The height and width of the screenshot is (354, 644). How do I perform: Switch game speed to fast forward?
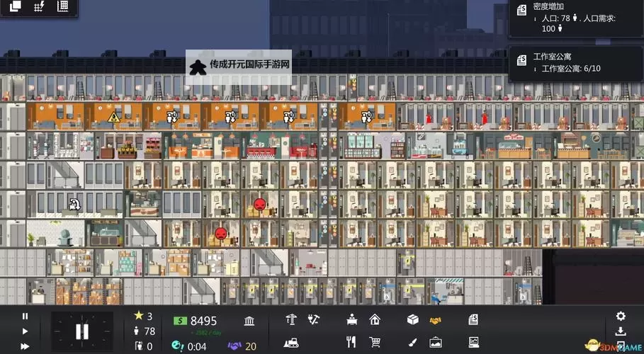pos(25,346)
